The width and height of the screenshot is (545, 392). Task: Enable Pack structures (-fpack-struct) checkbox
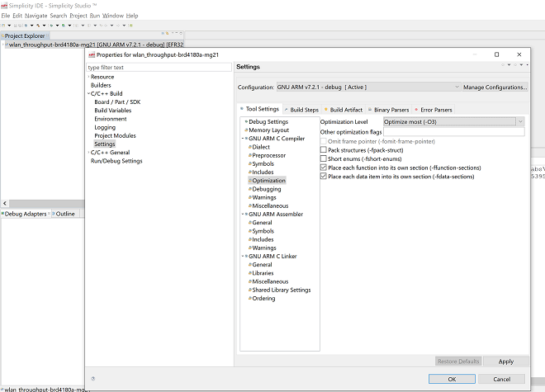click(324, 150)
